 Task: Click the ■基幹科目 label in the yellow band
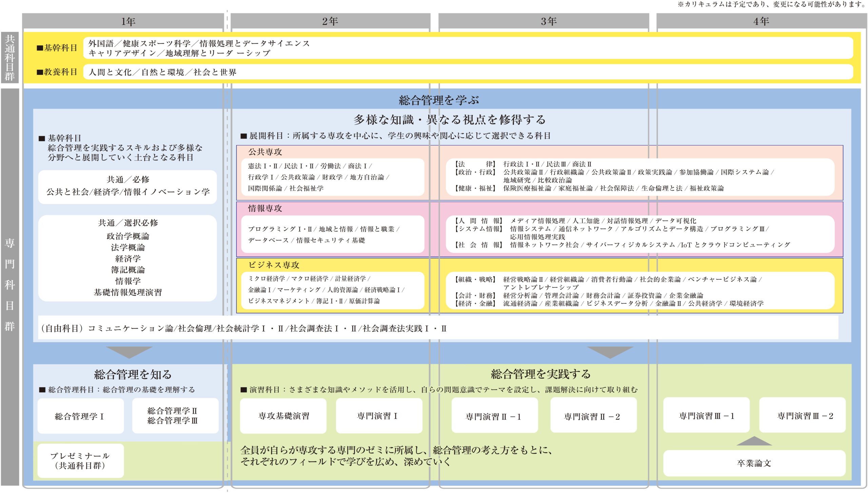point(57,48)
